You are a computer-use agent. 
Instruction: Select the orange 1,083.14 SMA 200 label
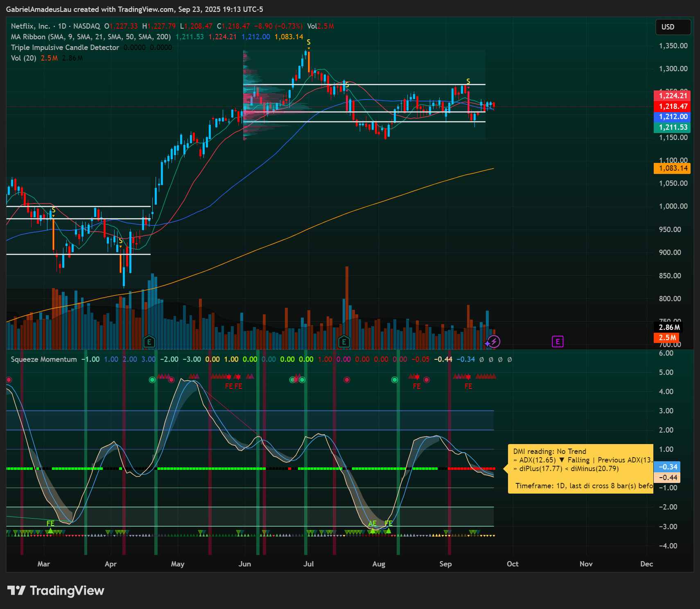pyautogui.click(x=672, y=168)
